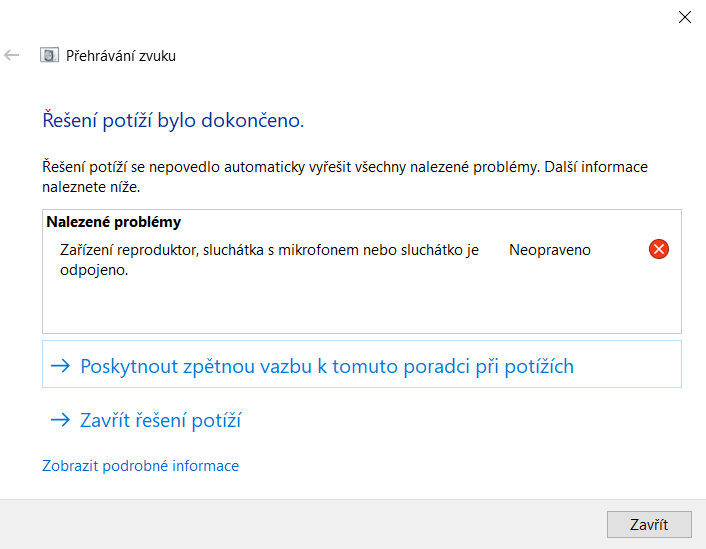The width and height of the screenshot is (706, 549).
Task: Click the arrow before Zavřít řešení potíží
Action: (62, 421)
